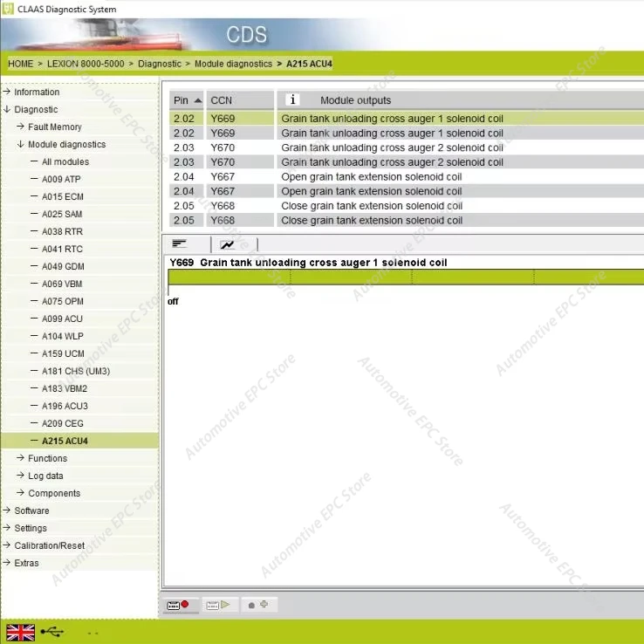The width and height of the screenshot is (644, 644).
Task: Click the A215 ACU4 breadcrumb entry
Action: (309, 64)
